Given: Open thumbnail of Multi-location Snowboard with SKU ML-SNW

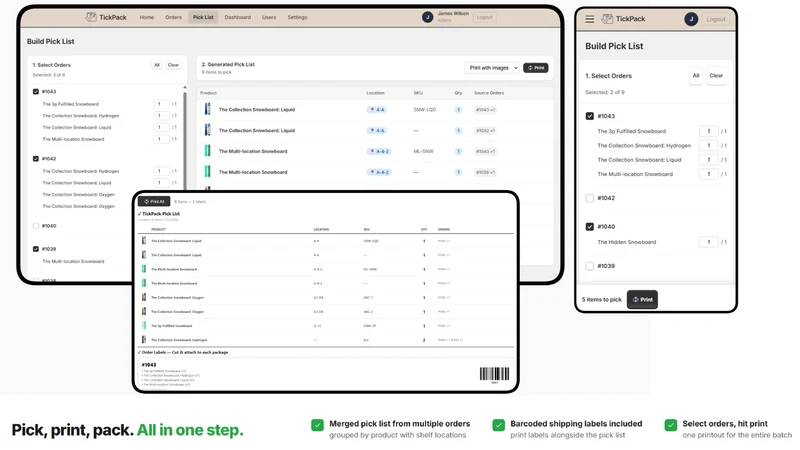Looking at the screenshot, I should coord(208,151).
